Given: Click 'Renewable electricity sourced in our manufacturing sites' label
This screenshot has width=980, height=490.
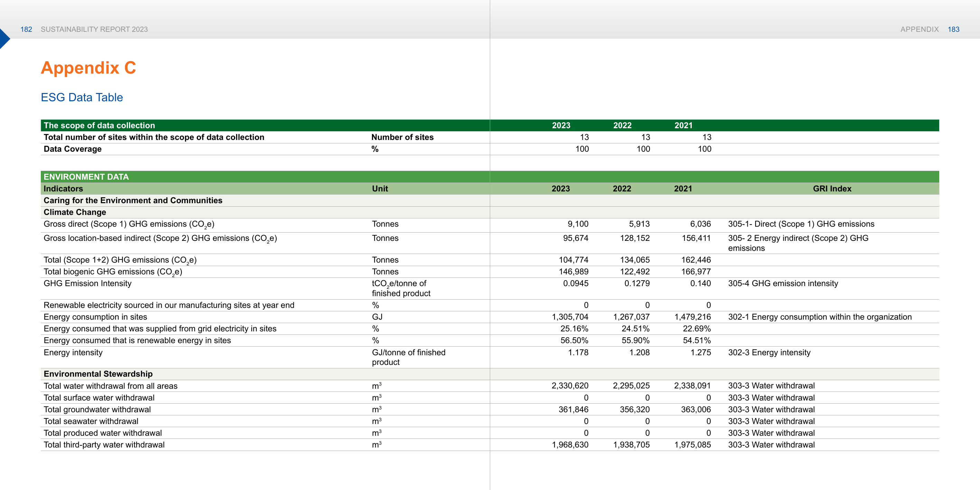Looking at the screenshot, I should coord(169,305).
